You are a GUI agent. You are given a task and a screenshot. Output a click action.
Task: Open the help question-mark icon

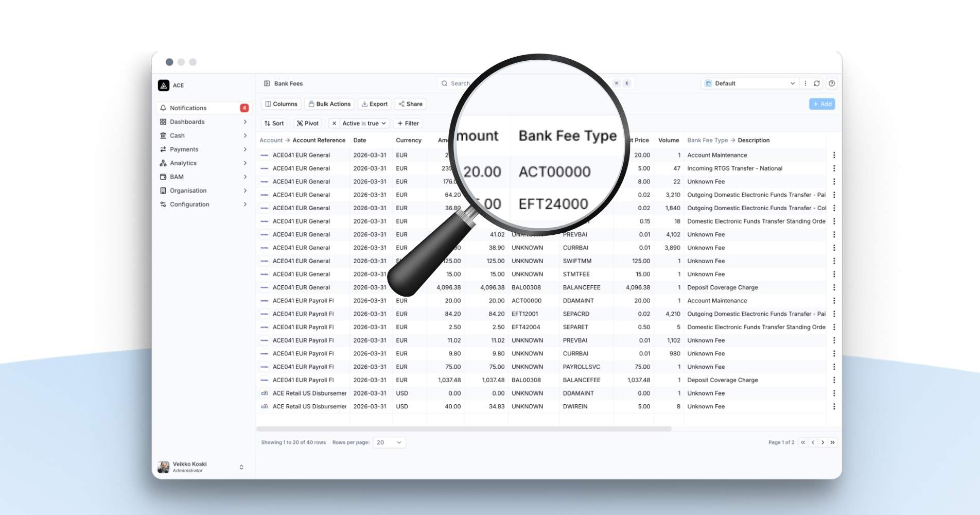pyautogui.click(x=832, y=83)
